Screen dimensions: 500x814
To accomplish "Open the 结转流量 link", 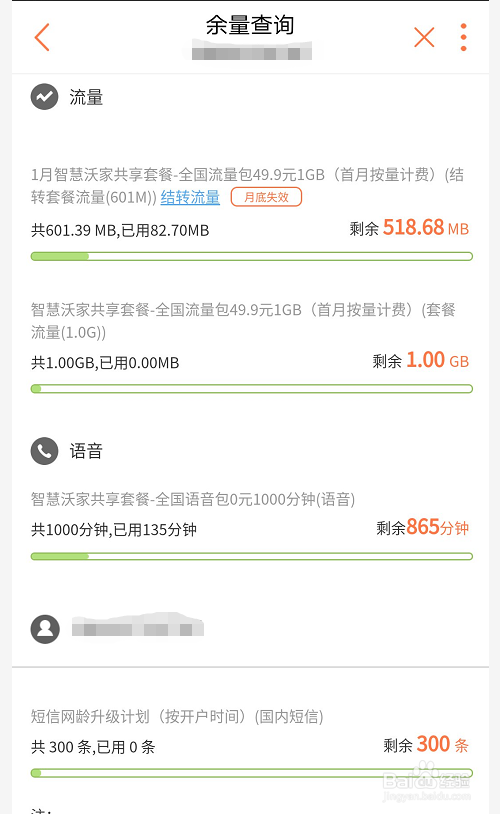I will (190, 197).
